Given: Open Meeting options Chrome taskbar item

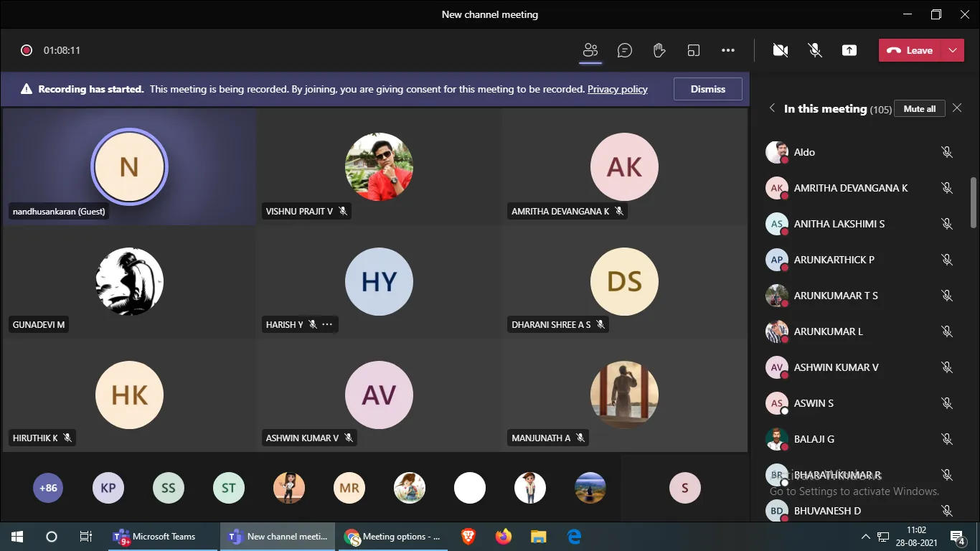Looking at the screenshot, I should (392, 537).
